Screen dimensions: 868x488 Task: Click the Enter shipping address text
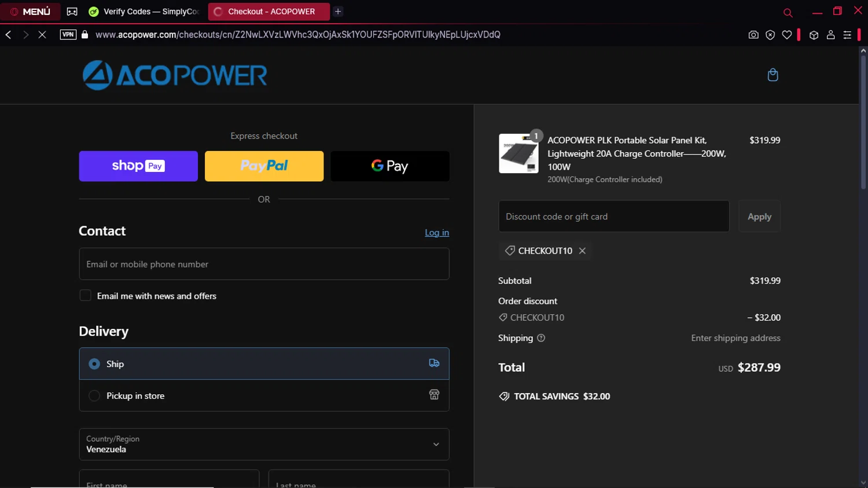point(735,338)
